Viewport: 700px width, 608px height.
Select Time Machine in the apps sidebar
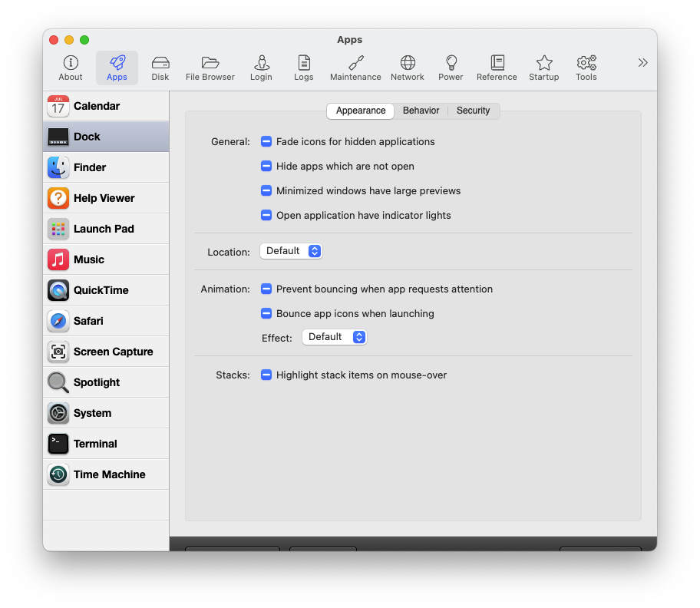pyautogui.click(x=106, y=474)
